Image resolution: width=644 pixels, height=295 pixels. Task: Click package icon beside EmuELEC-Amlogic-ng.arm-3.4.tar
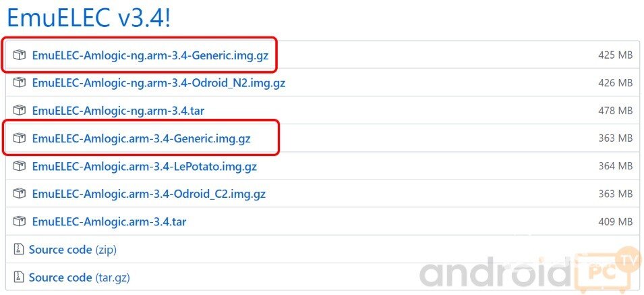coord(19,111)
